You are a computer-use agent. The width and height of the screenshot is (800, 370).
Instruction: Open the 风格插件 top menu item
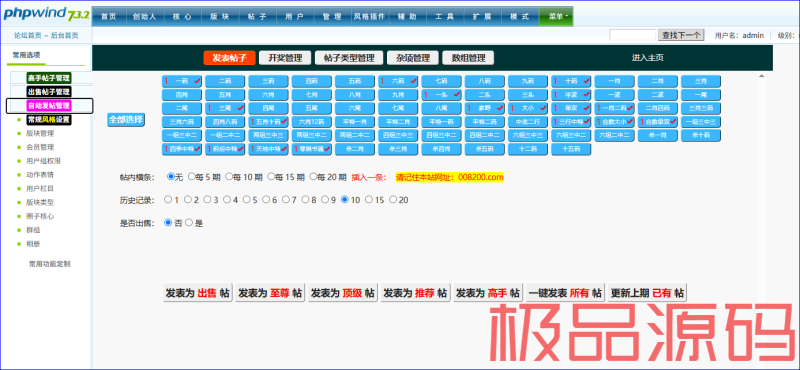tap(370, 16)
